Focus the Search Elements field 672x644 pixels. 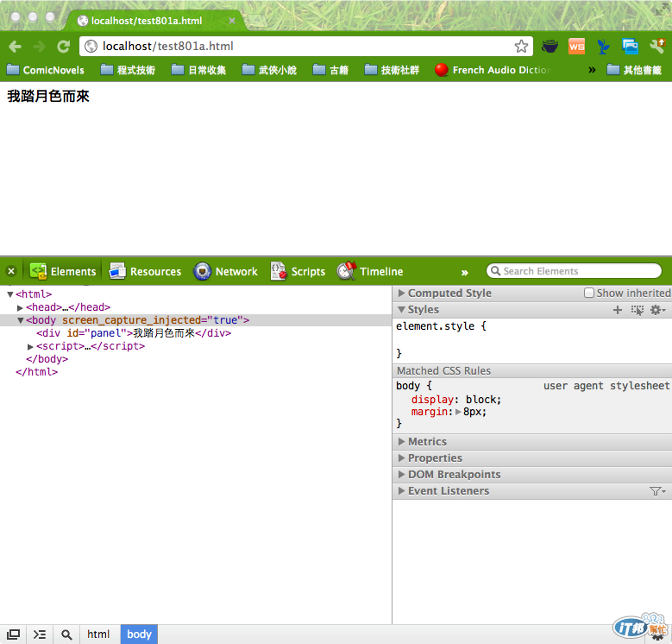pyautogui.click(x=574, y=271)
